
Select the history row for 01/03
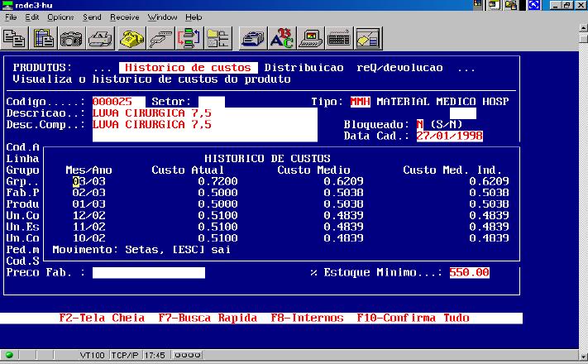pos(290,204)
